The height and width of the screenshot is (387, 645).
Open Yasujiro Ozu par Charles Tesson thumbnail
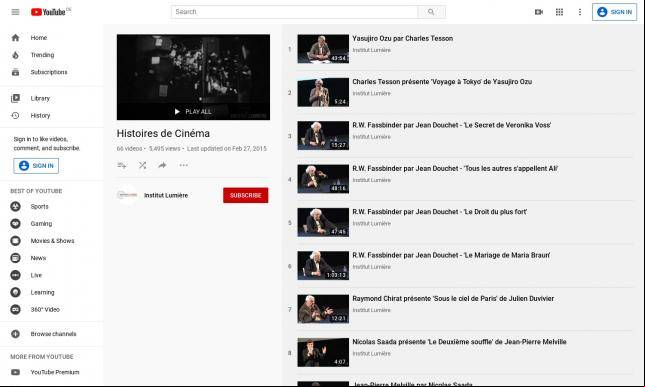coord(323,49)
